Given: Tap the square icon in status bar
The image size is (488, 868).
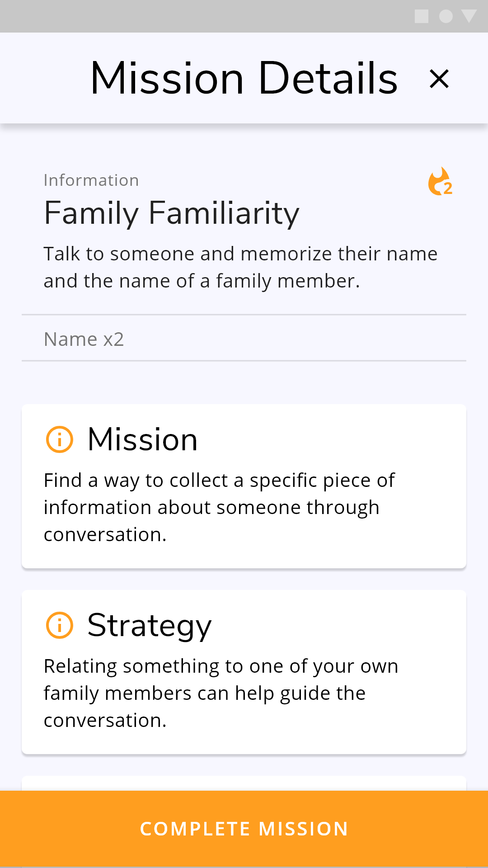Looking at the screenshot, I should [422, 17].
